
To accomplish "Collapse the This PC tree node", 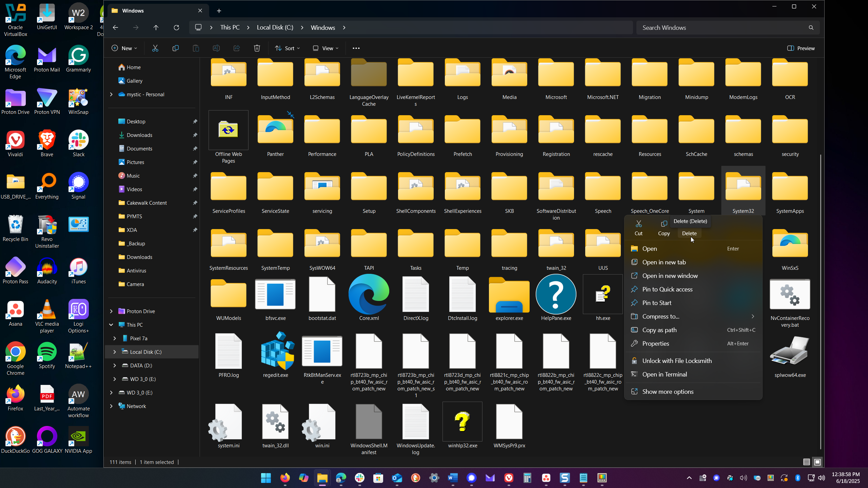I will (111, 325).
